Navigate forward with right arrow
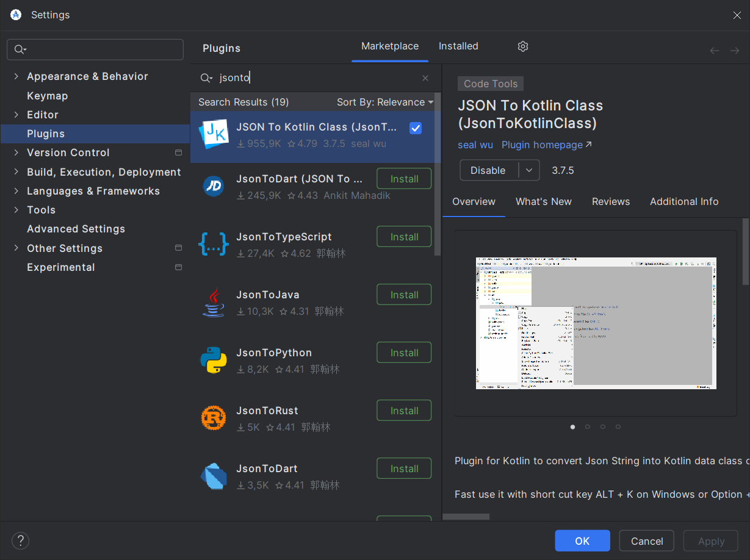Viewport: 750px width, 560px height. (x=735, y=51)
